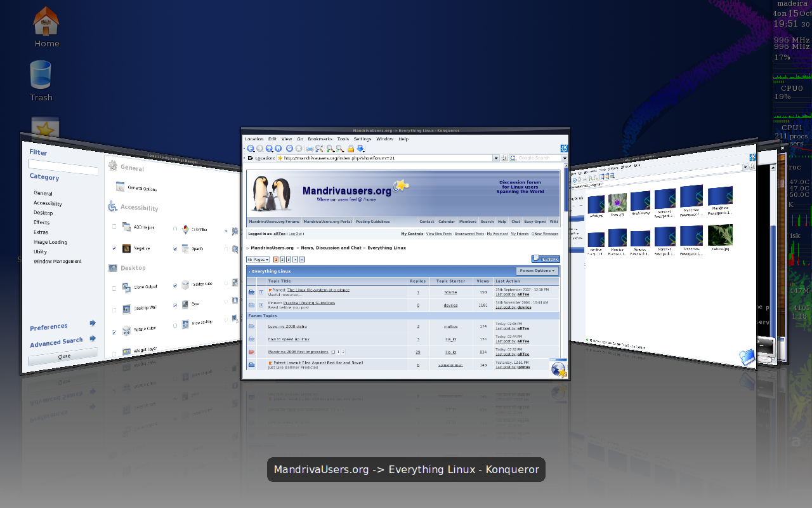Uncheck the Opacify plugin checkbox
Screen dimensions: 812x508
tap(175, 248)
